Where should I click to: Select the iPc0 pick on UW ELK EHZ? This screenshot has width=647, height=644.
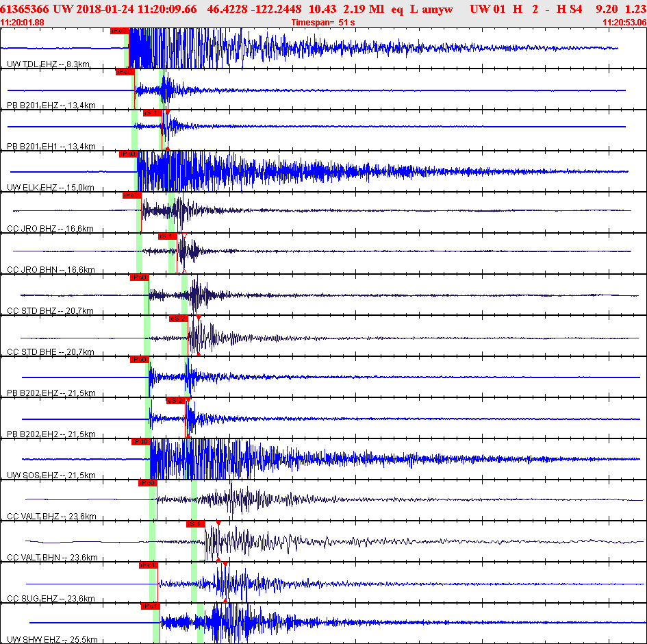coord(128,154)
